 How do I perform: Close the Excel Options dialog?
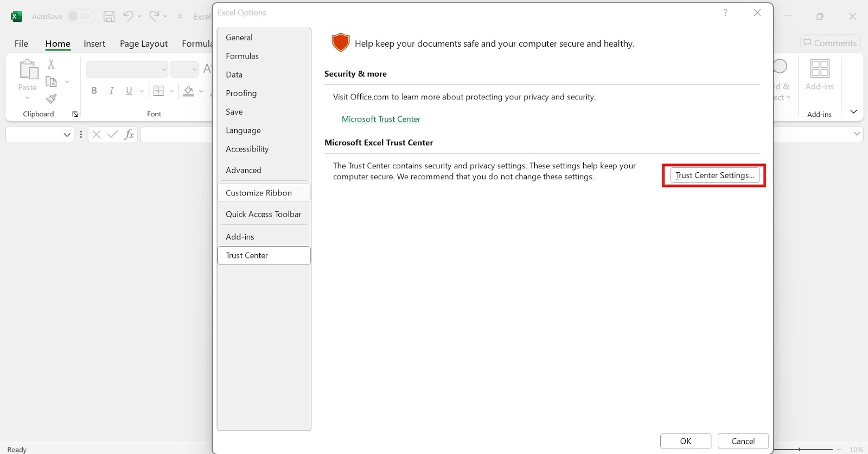(757, 12)
